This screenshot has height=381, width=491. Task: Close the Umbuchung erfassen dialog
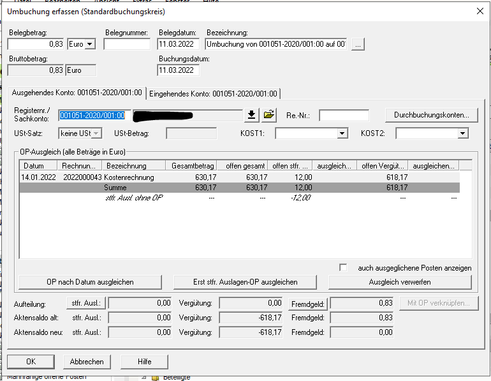click(480, 11)
